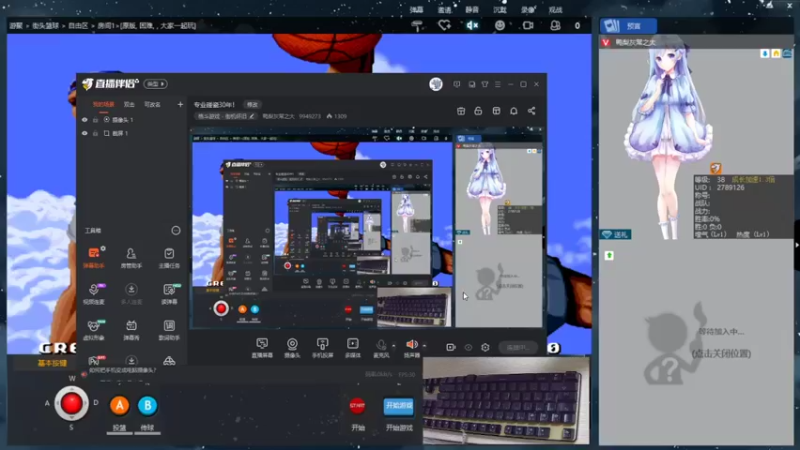Select the second scene tab

(129, 105)
